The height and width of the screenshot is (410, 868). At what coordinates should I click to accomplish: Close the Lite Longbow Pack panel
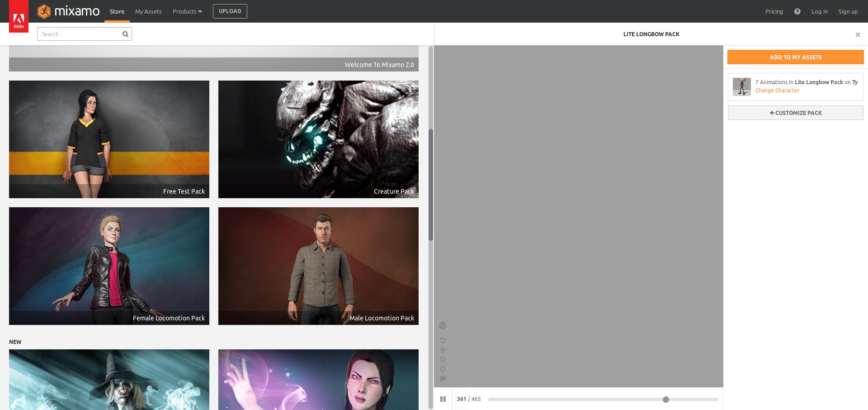858,35
